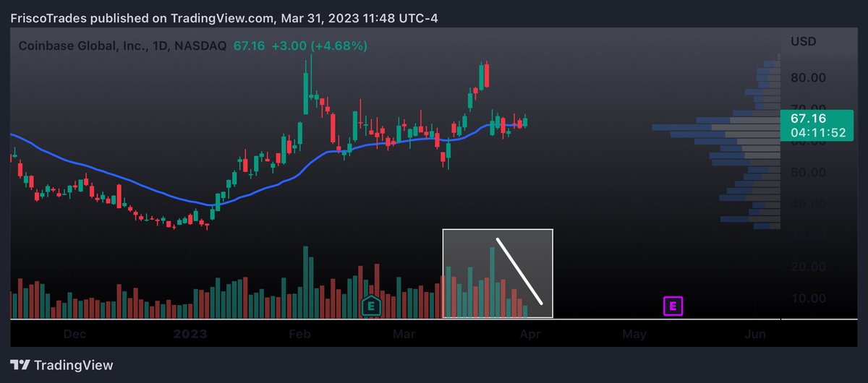Click the longest volume profile bar
Image resolution: width=868 pixels, height=383 pixels.
coord(716,127)
